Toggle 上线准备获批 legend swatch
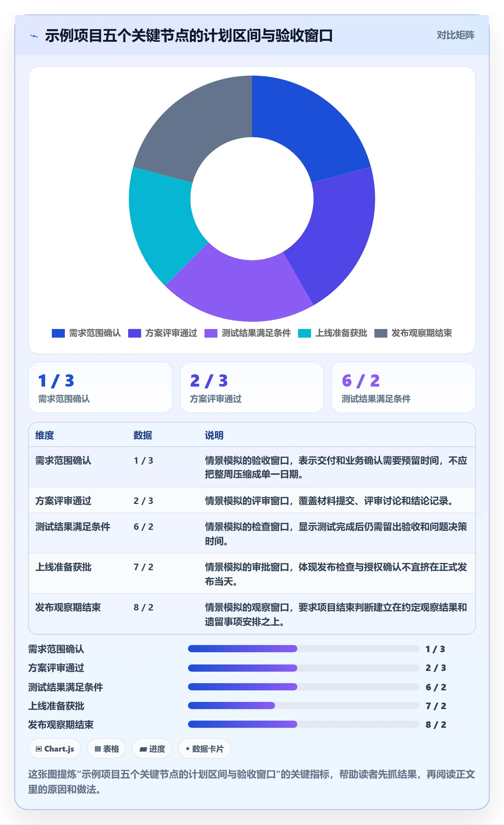Screen dimensions: 504x825 coord(305,333)
